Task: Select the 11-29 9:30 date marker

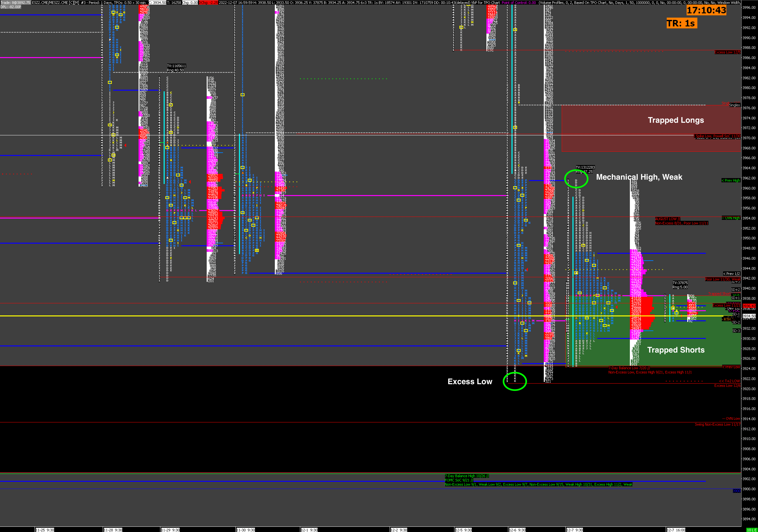Action: 170,530
